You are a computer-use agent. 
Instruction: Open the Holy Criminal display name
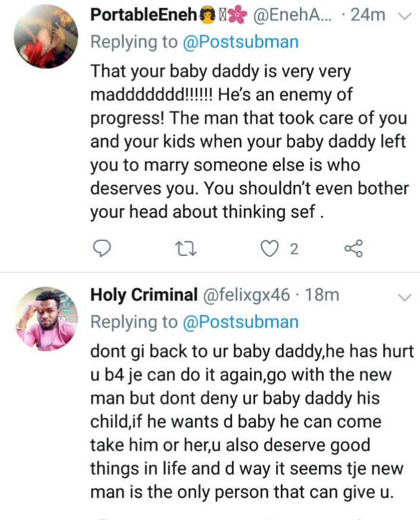tap(143, 295)
